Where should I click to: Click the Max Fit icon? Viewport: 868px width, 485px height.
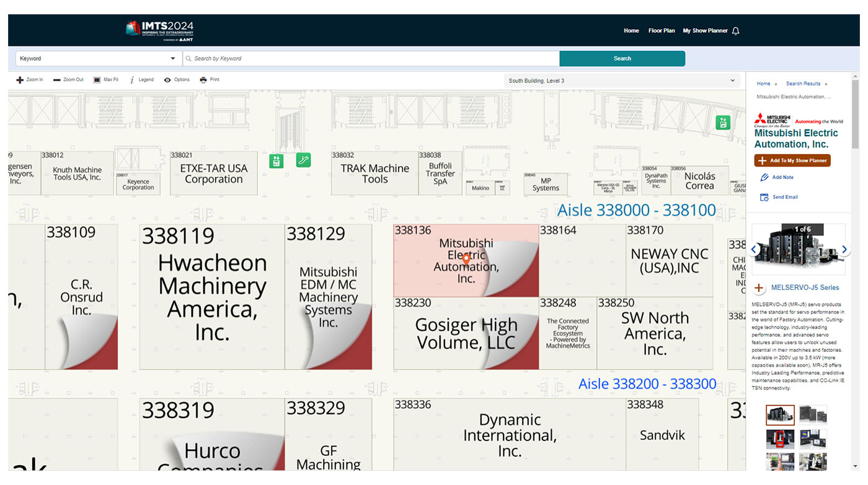pyautogui.click(x=97, y=80)
